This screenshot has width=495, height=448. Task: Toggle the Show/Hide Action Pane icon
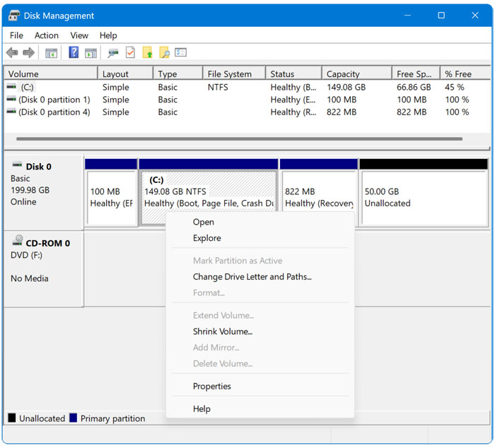[91, 53]
